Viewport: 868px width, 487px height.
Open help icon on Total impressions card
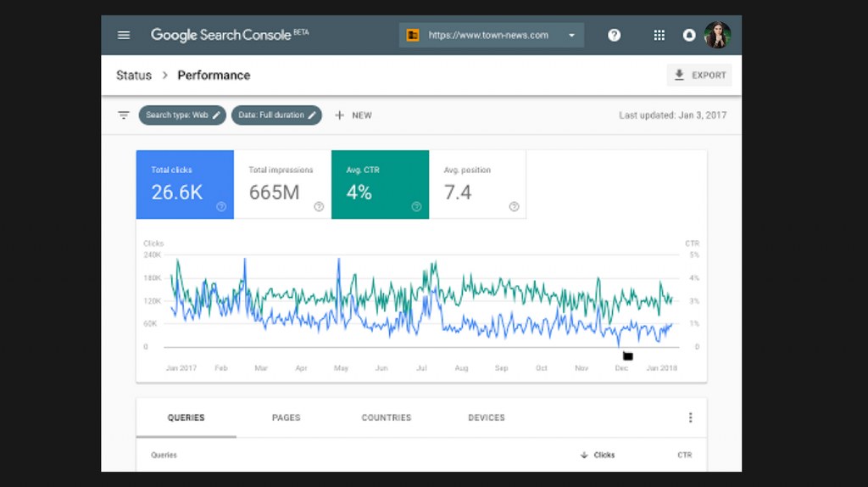point(319,207)
